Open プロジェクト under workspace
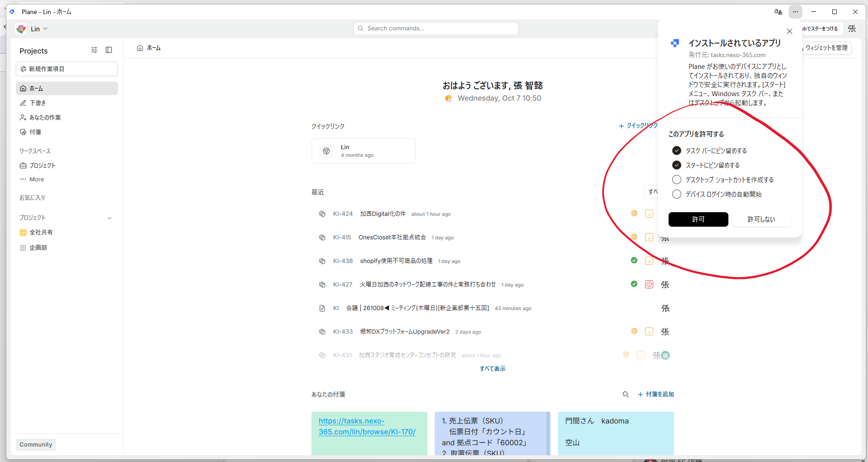868x462 pixels. [x=67, y=165]
